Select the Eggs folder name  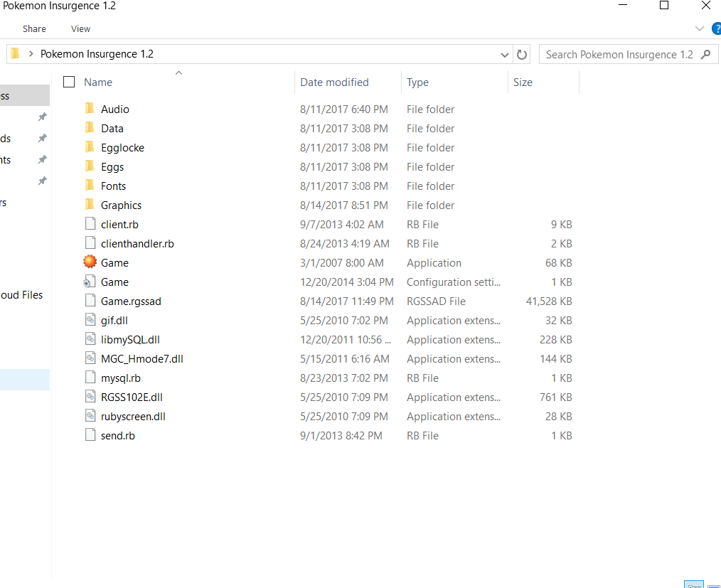112,167
